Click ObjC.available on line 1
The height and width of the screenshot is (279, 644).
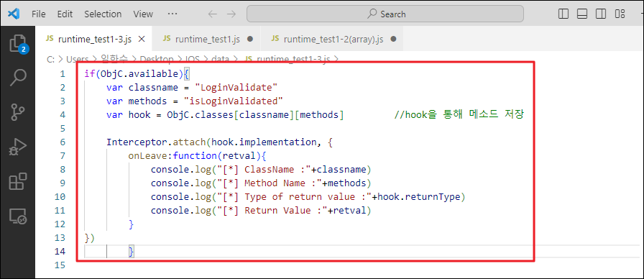click(x=139, y=74)
